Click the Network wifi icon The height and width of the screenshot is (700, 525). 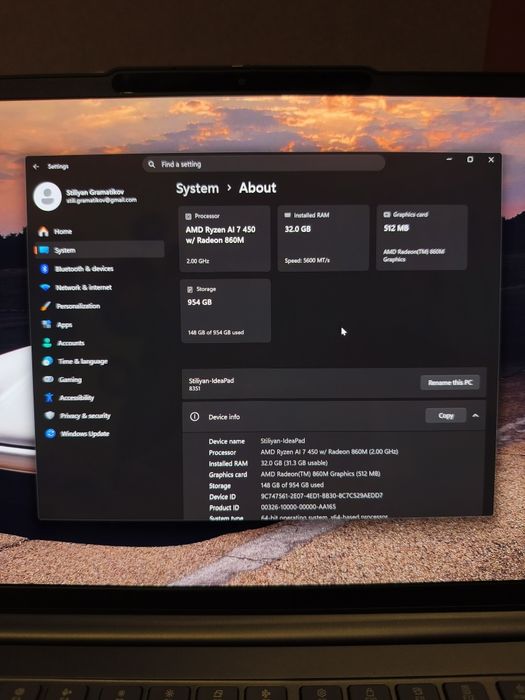(x=45, y=288)
